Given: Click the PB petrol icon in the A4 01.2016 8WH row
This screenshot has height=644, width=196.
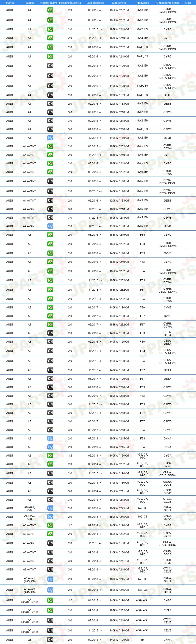Looking at the screenshot, I should (x=50, y=47).
